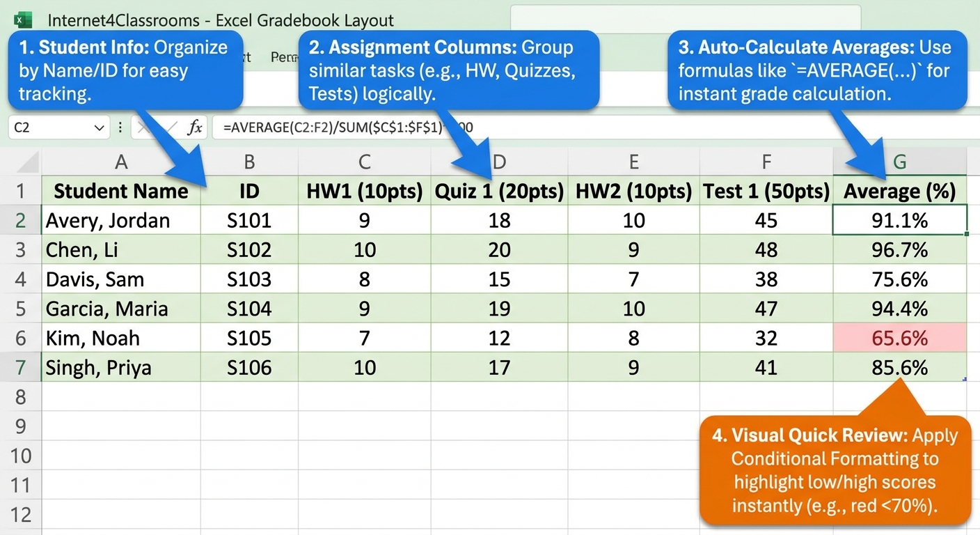Viewport: 980px width, 535px height.
Task: Click the red highlighted 65.6% cell
Action: [x=899, y=338]
